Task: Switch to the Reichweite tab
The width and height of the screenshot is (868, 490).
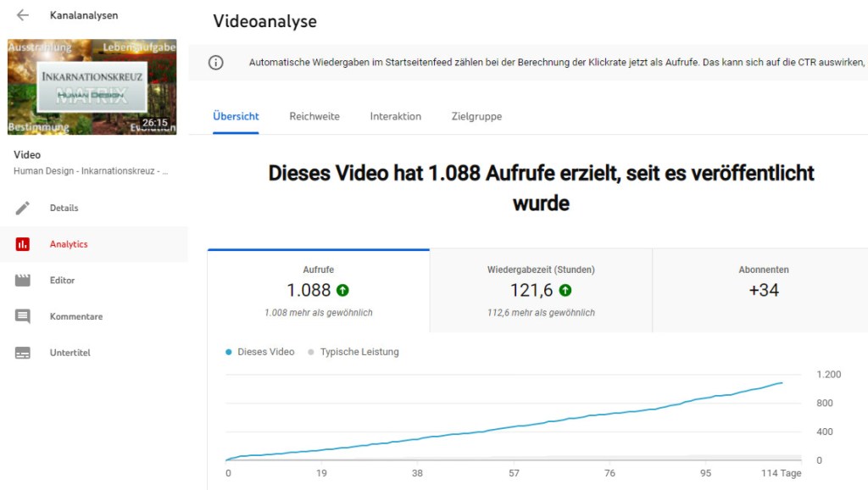Action: point(314,116)
